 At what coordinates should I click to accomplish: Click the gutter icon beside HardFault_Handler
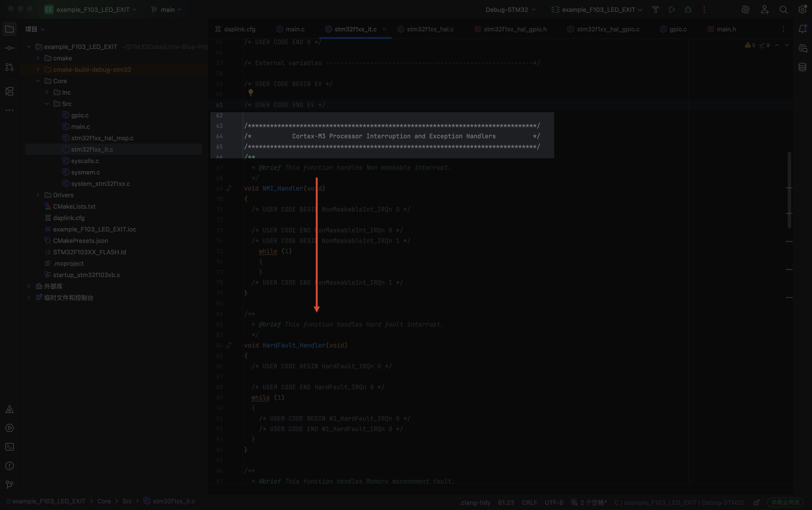pos(229,345)
